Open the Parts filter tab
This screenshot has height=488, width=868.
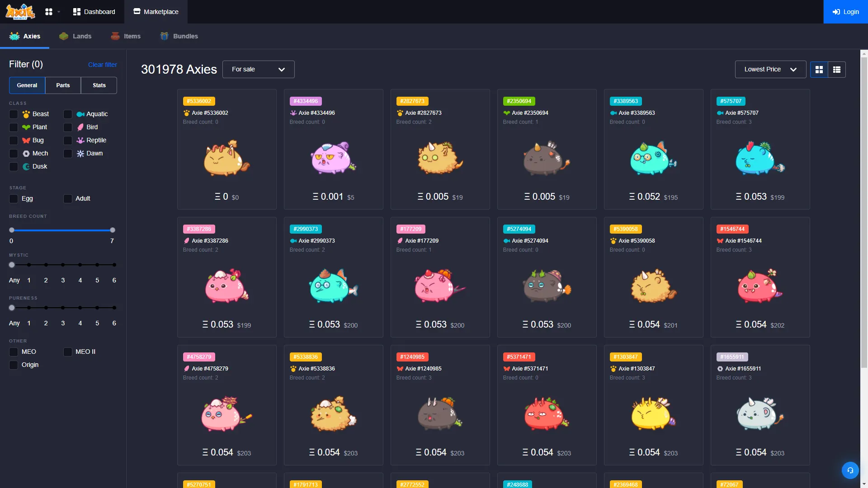point(63,85)
